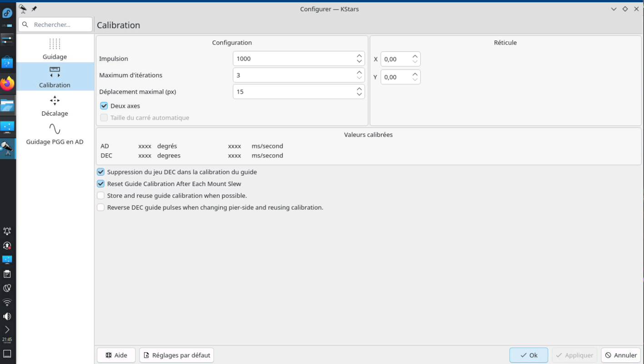Focus the Rechercher search field
644x364 pixels.
[55, 25]
